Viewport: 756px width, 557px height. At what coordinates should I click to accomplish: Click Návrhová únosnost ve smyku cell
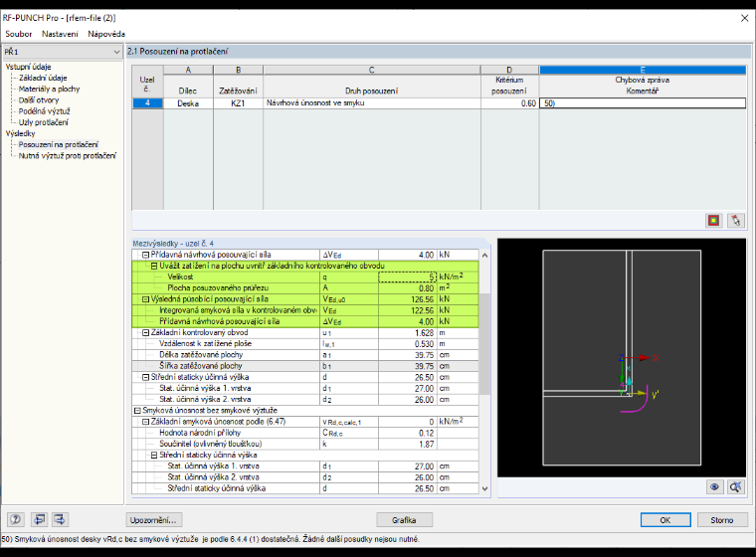pos(372,103)
